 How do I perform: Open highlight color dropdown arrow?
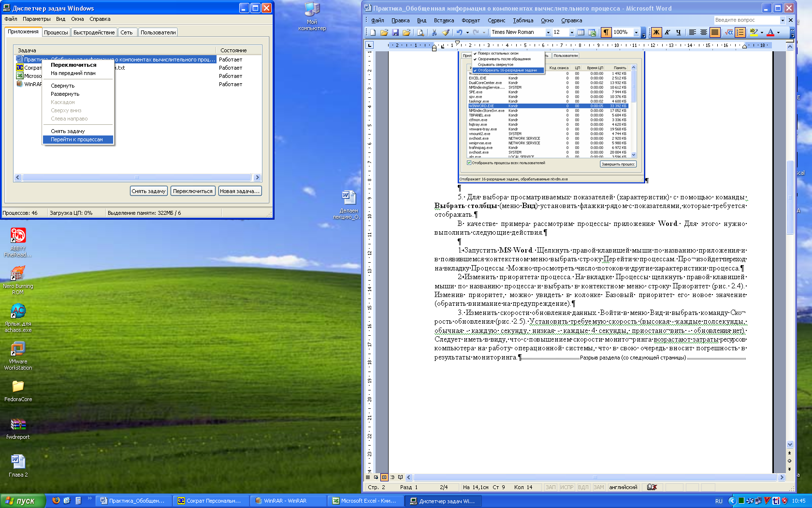pyautogui.click(x=762, y=32)
